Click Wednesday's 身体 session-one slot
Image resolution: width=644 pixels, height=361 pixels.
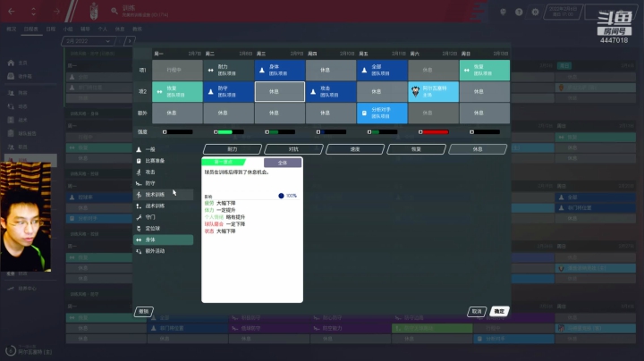280,71
